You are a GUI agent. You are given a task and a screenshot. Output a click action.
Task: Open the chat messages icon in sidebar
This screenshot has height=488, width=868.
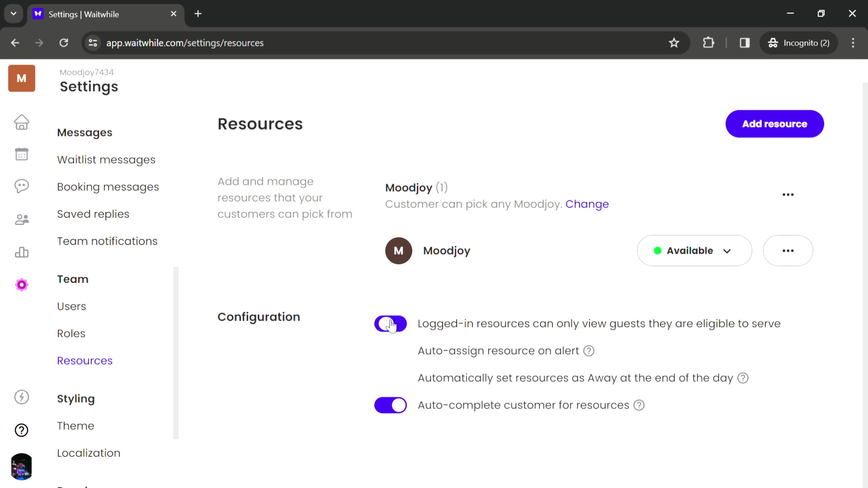(x=21, y=186)
